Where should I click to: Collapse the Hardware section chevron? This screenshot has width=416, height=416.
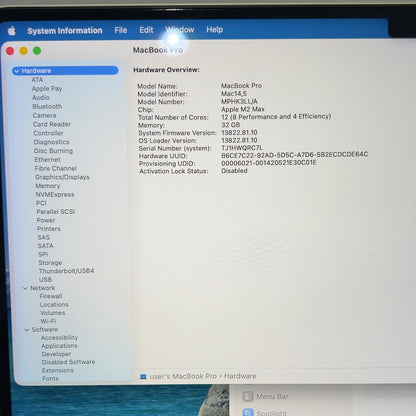point(17,71)
